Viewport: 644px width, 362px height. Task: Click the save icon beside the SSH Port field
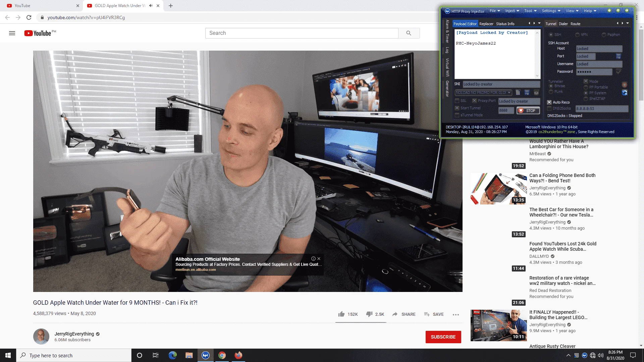tap(619, 56)
